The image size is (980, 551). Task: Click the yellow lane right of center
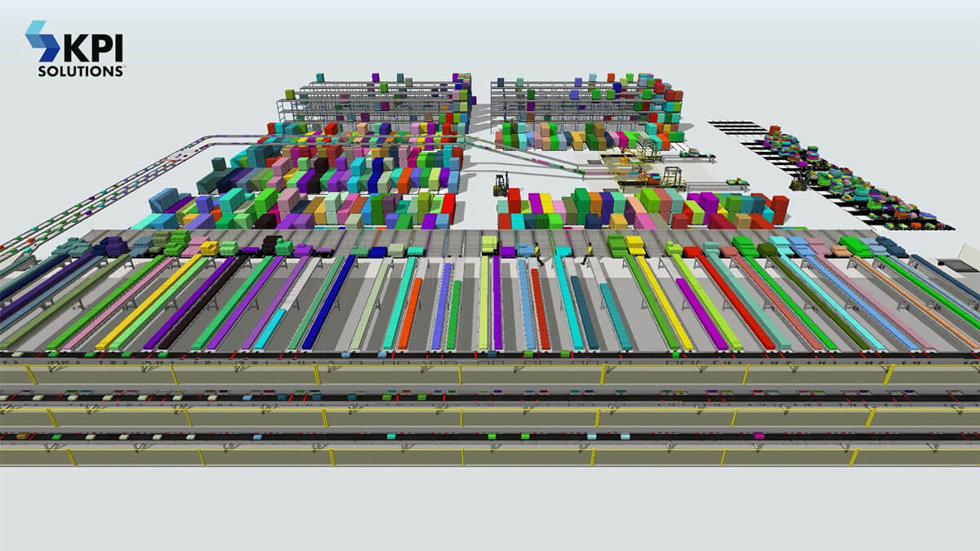[663, 302]
